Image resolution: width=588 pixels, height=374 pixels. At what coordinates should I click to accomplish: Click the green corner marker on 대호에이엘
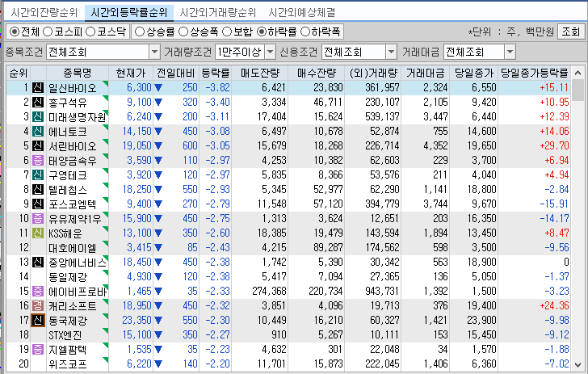[x=105, y=243]
